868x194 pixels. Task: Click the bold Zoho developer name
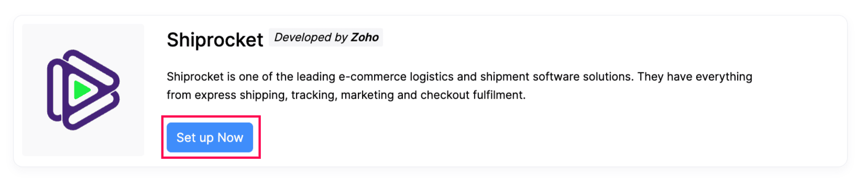pyautogui.click(x=365, y=37)
